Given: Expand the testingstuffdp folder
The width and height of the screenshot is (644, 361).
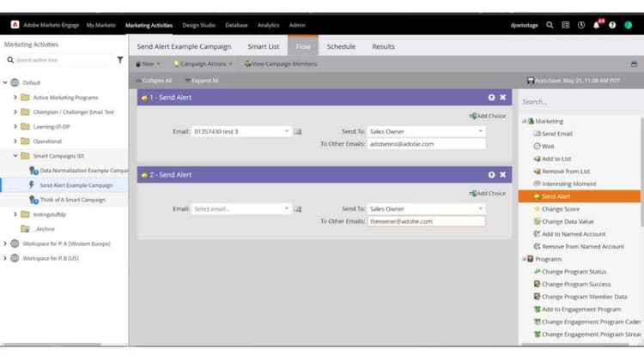Looking at the screenshot, I should click(x=15, y=214).
